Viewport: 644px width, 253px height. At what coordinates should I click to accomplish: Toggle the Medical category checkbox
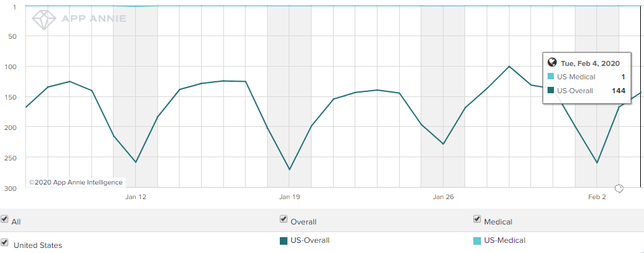point(477,219)
